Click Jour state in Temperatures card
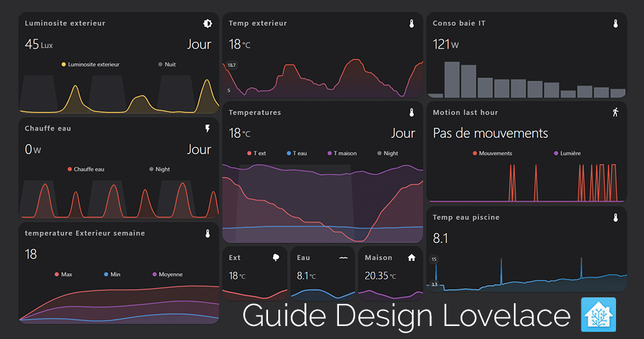Image resolution: width=644 pixels, height=339 pixels. point(403,133)
